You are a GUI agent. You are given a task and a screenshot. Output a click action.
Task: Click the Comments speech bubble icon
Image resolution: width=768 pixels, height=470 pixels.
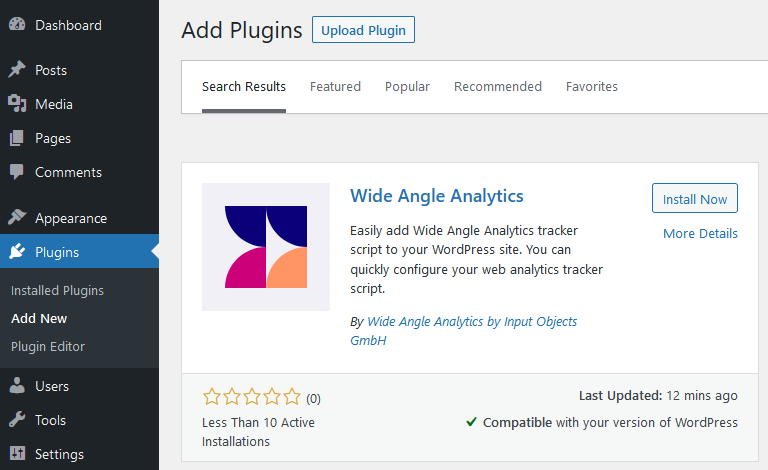click(x=17, y=172)
